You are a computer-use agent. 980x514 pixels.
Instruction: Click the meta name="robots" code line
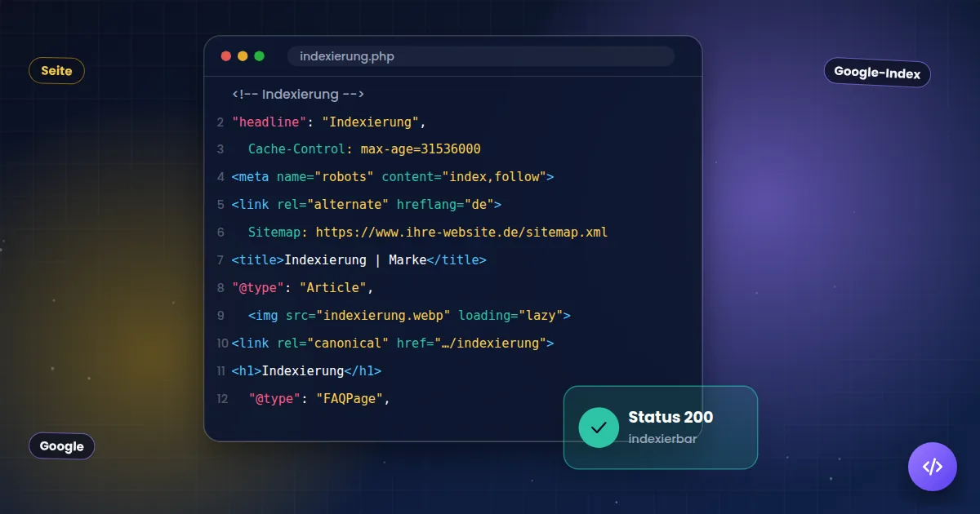tap(393, 177)
